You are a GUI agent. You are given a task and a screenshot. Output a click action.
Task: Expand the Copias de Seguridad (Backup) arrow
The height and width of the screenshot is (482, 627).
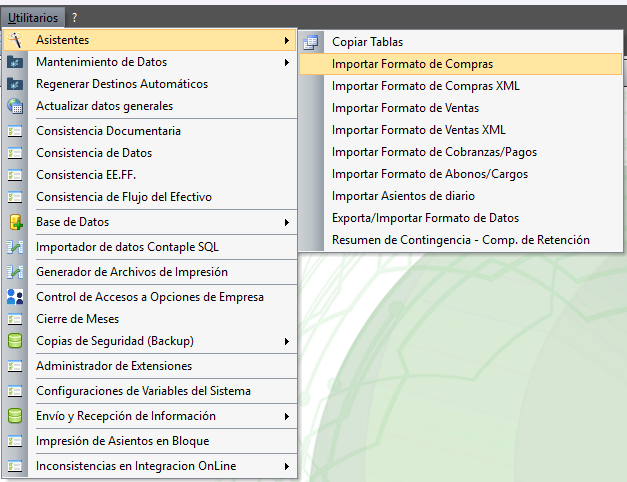tap(287, 341)
